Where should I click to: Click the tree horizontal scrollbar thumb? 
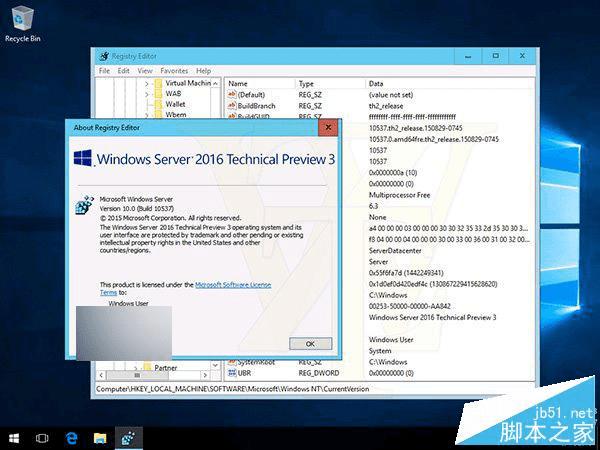pyautogui.click(x=137, y=375)
